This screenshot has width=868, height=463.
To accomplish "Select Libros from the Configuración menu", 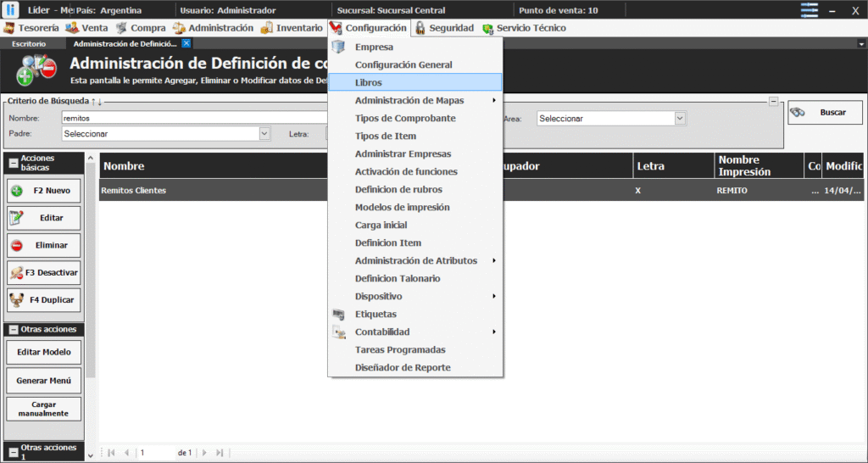I will [369, 82].
